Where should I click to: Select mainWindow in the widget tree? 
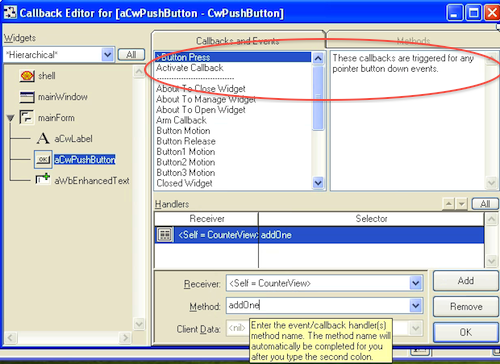click(x=63, y=97)
